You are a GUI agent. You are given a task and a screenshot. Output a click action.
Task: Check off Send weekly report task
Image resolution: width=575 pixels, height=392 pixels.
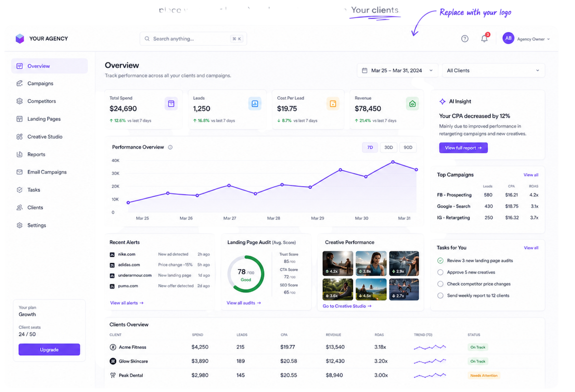440,296
